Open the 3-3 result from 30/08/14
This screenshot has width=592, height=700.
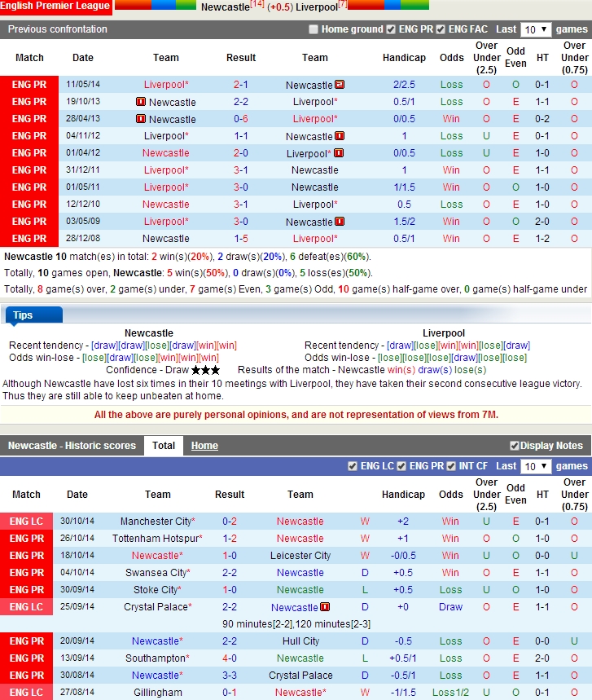coord(230,676)
